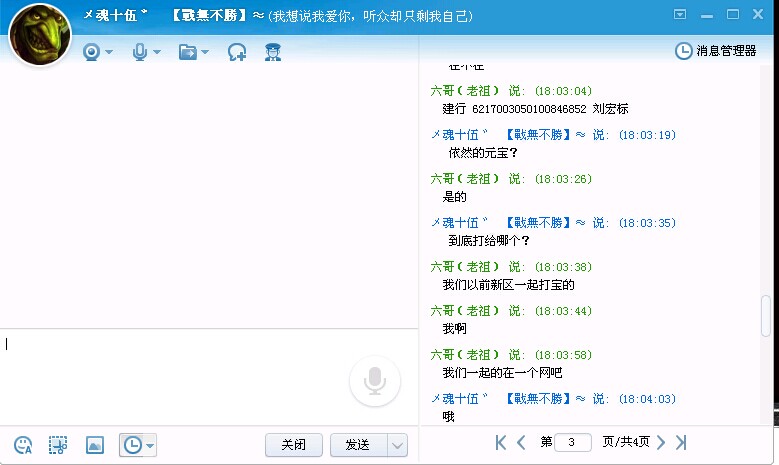The image size is (779, 465).
Task: Click the send file folder icon
Action: pos(187,52)
